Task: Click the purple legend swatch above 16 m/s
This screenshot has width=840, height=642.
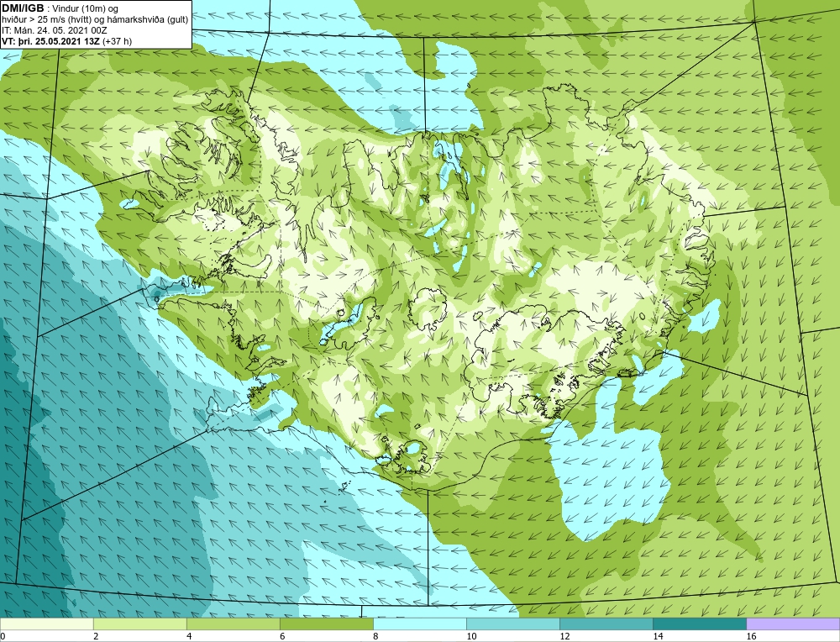Action: [x=793, y=624]
